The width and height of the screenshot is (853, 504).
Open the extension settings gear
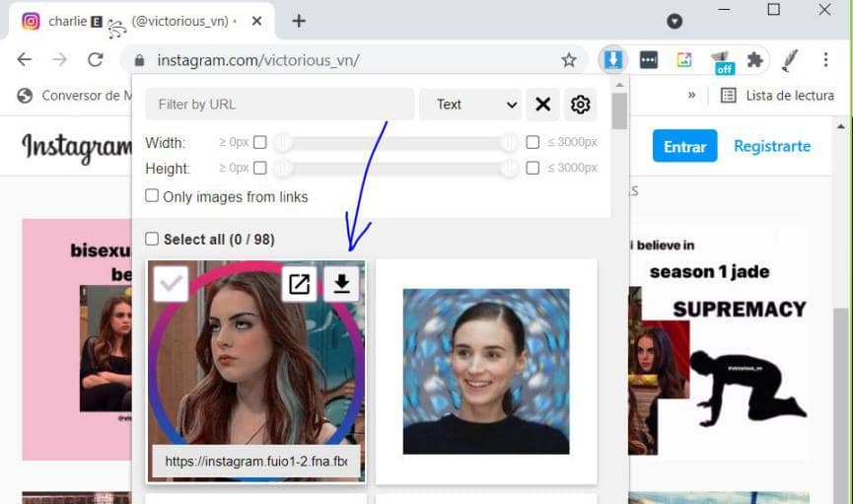click(x=581, y=104)
